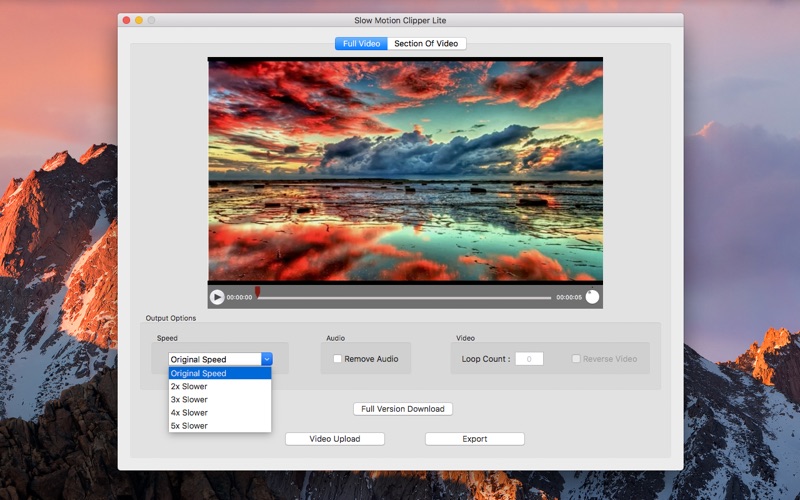Collapse the Speed dropdown via its arrow

click(x=267, y=359)
